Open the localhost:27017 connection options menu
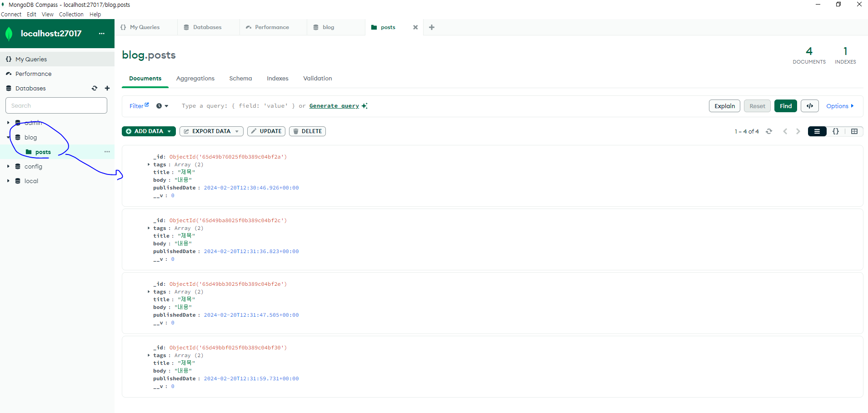The image size is (868, 413). [x=102, y=34]
